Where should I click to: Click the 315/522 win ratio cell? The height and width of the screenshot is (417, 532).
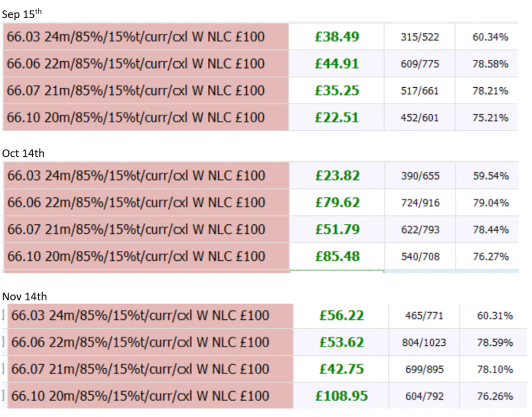(x=420, y=37)
